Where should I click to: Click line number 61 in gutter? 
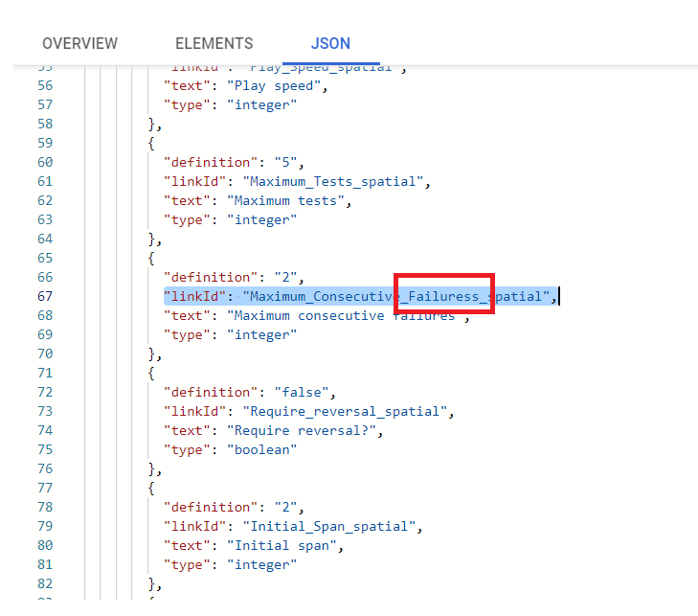pos(45,181)
